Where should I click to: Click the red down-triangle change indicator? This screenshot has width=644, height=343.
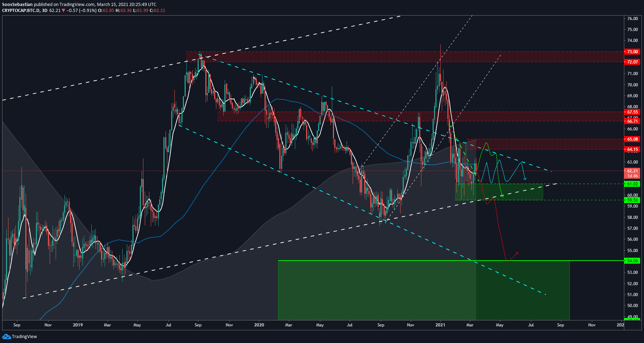click(63, 11)
